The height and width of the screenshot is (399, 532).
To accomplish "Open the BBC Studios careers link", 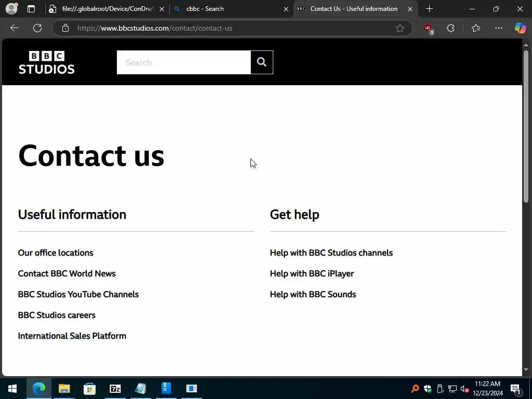I will tap(57, 315).
